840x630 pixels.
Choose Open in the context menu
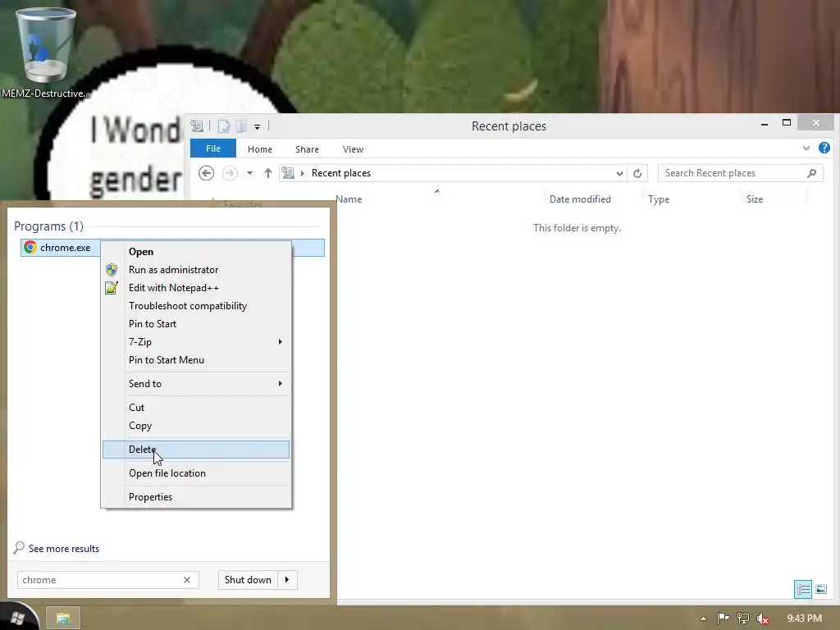click(196, 252)
